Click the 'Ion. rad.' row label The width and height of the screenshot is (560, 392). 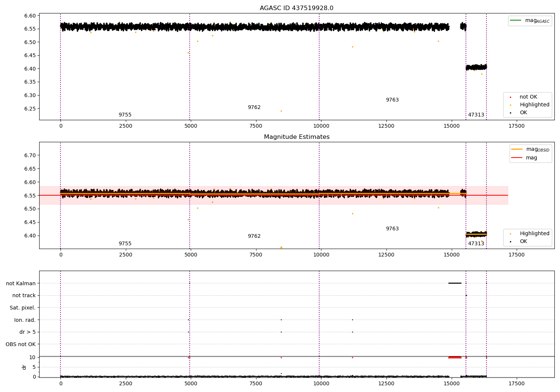pos(25,320)
